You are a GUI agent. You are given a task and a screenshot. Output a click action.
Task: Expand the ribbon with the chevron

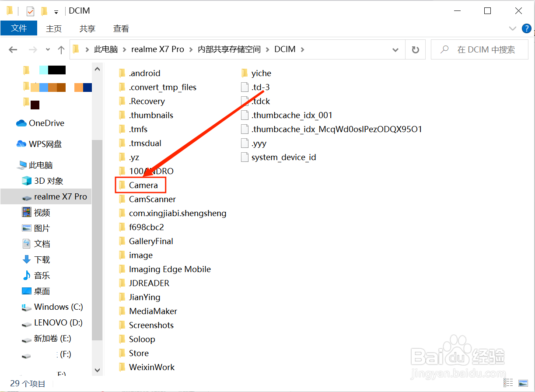coord(513,29)
